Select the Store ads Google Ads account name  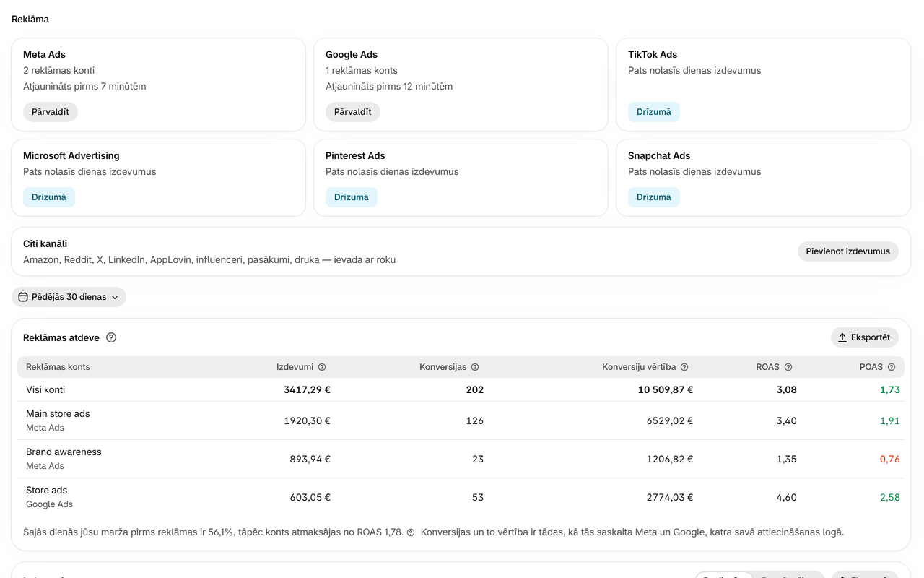[x=46, y=490]
